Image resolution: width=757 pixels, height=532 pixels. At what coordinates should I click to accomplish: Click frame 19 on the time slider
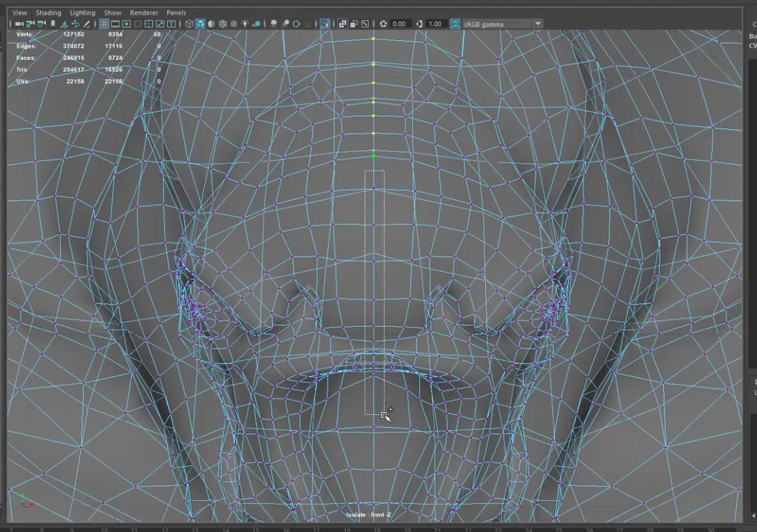pos(376,528)
